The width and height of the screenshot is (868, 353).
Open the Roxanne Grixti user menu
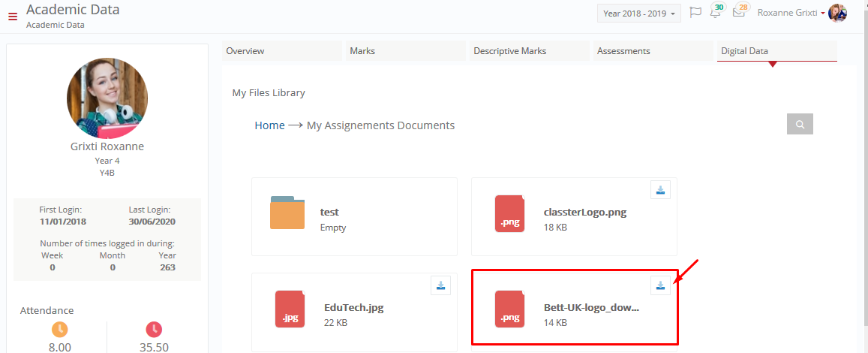coord(791,13)
